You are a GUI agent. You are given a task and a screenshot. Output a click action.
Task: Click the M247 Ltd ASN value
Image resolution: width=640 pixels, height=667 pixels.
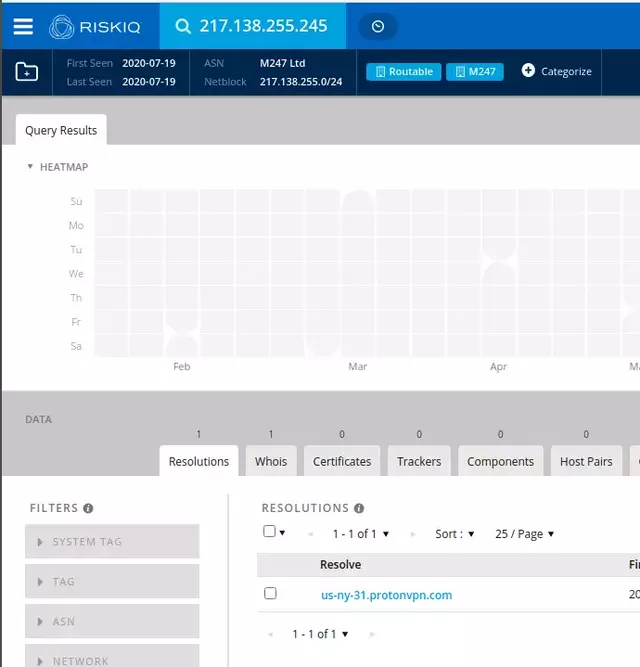(282, 63)
